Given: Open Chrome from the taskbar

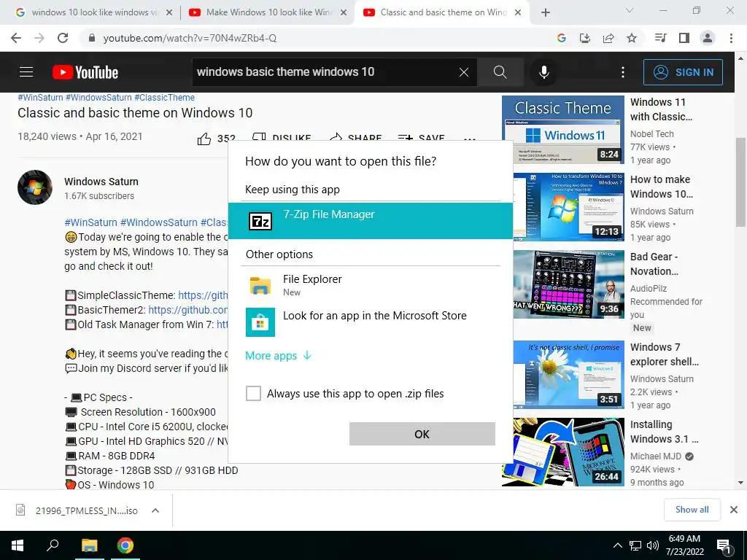Looking at the screenshot, I should click(125, 545).
